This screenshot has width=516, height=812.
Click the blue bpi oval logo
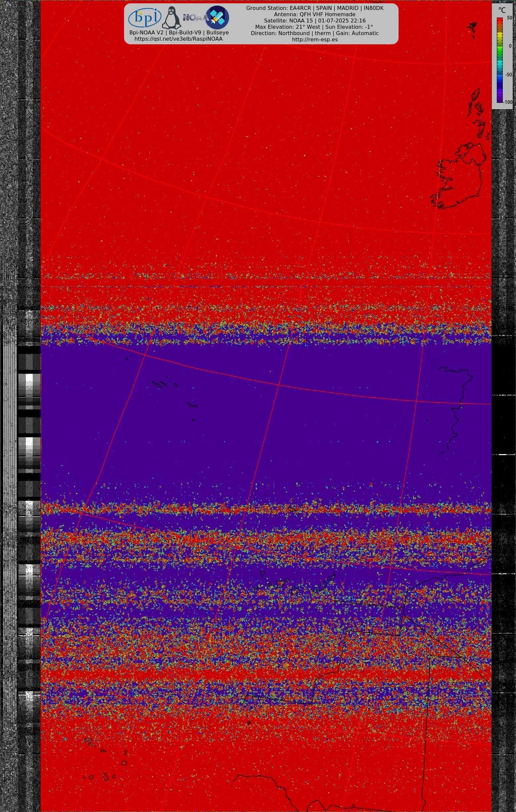coord(145,18)
